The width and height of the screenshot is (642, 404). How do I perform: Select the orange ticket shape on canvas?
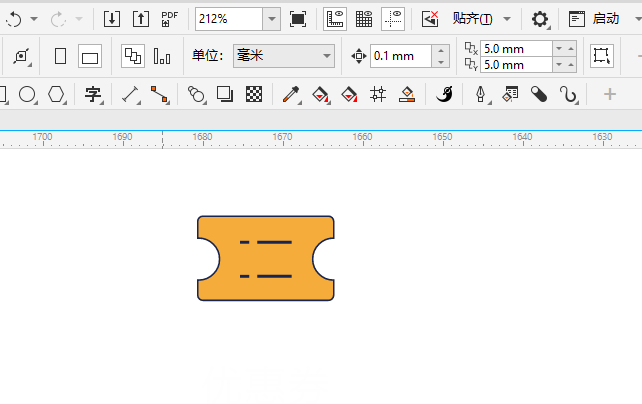pyautogui.click(x=266, y=258)
